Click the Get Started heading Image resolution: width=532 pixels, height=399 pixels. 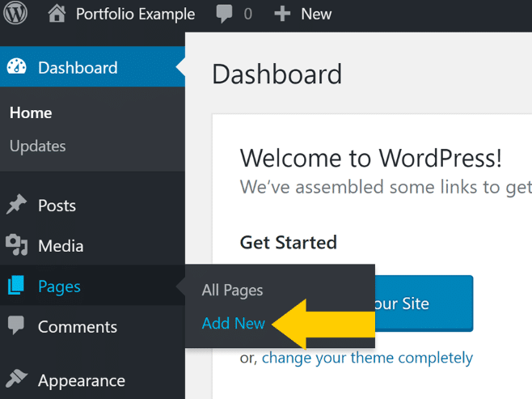tap(288, 243)
